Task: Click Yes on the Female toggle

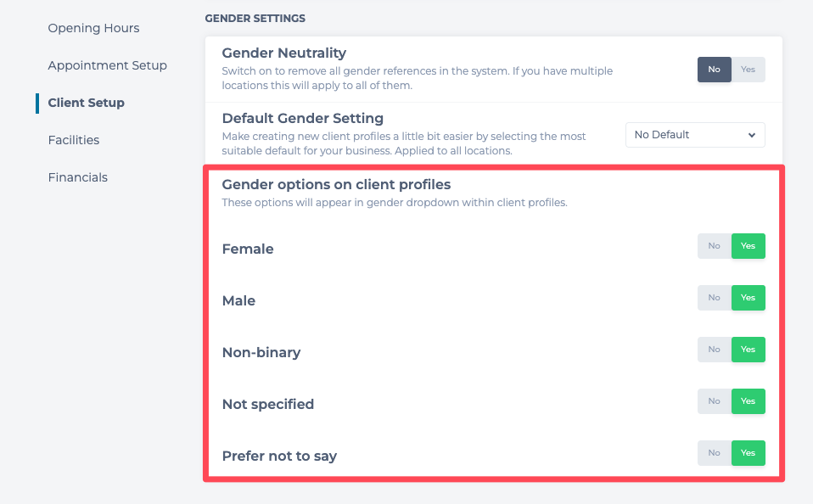Action: [748, 246]
